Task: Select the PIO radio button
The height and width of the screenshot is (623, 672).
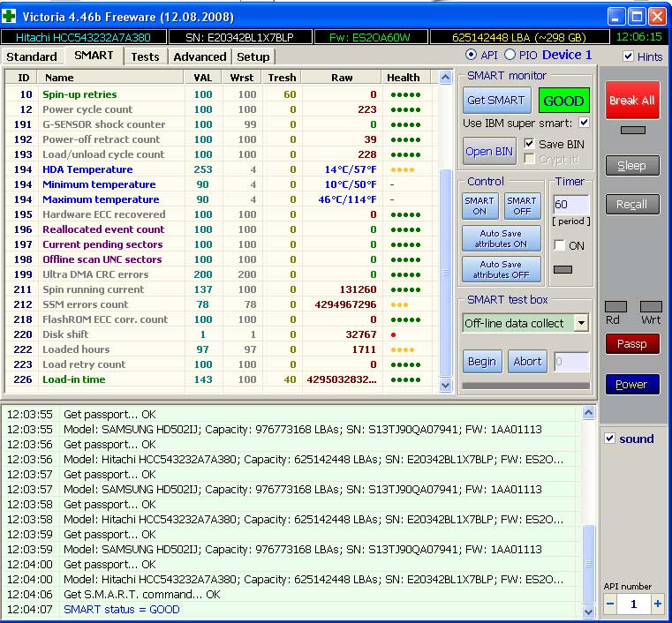Action: pyautogui.click(x=510, y=55)
